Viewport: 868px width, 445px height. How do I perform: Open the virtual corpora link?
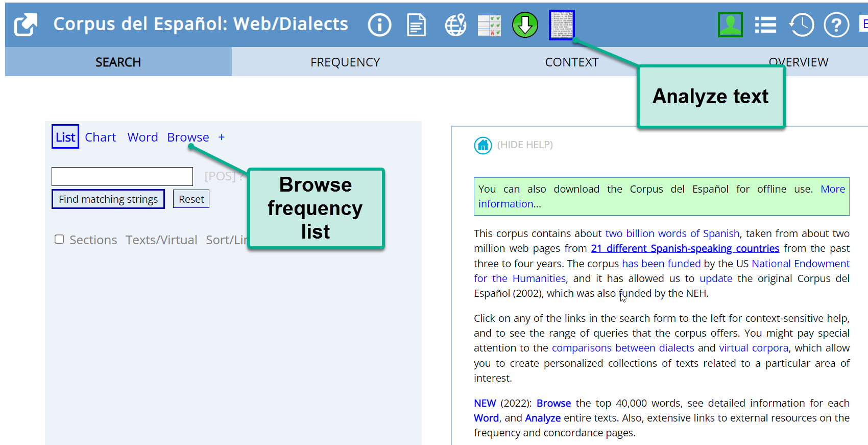tap(754, 348)
